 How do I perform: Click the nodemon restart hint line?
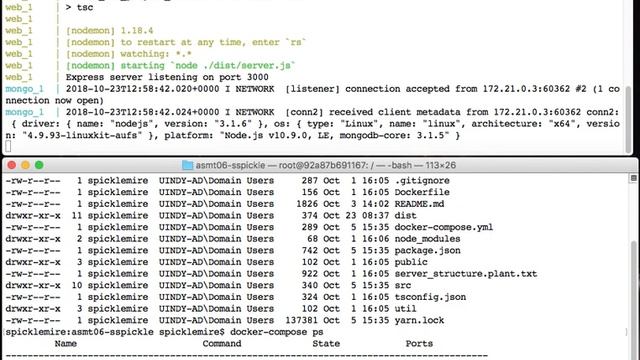click(186, 42)
